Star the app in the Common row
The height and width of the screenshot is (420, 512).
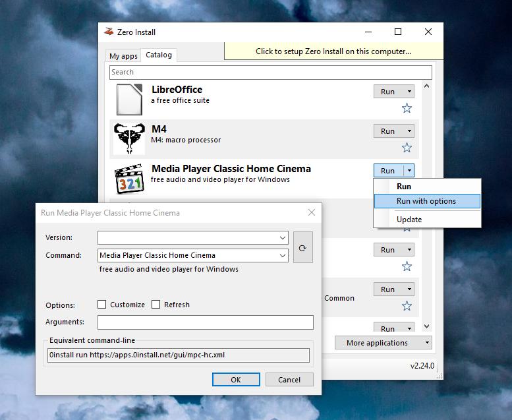click(407, 306)
